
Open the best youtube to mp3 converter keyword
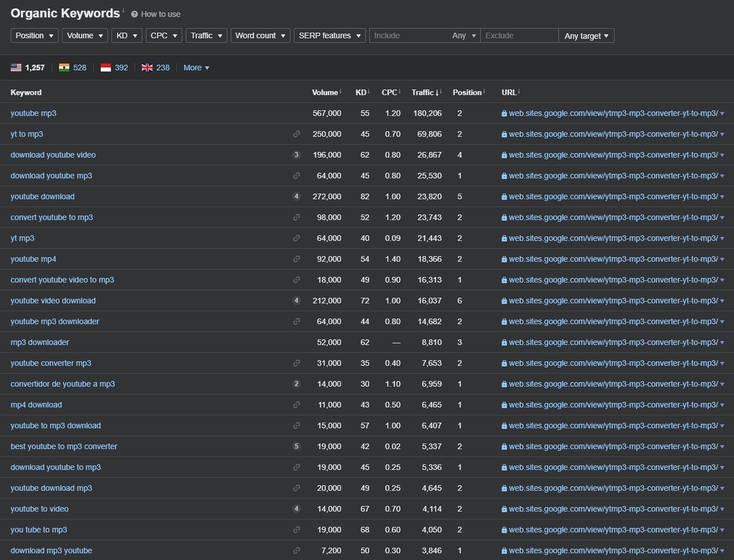pos(64,446)
